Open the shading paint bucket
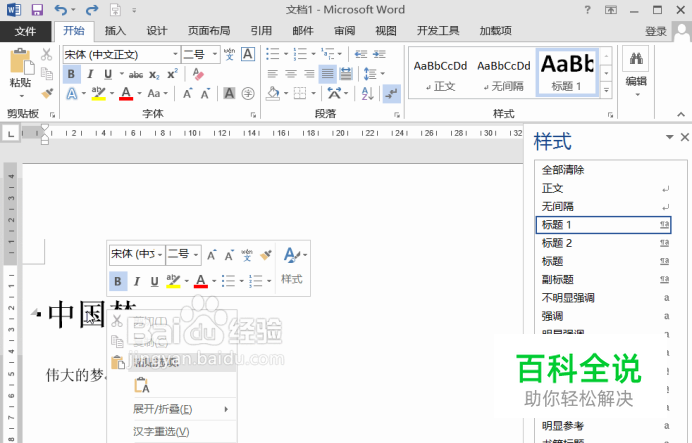Image resolution: width=692 pixels, height=443 pixels. (x=273, y=94)
